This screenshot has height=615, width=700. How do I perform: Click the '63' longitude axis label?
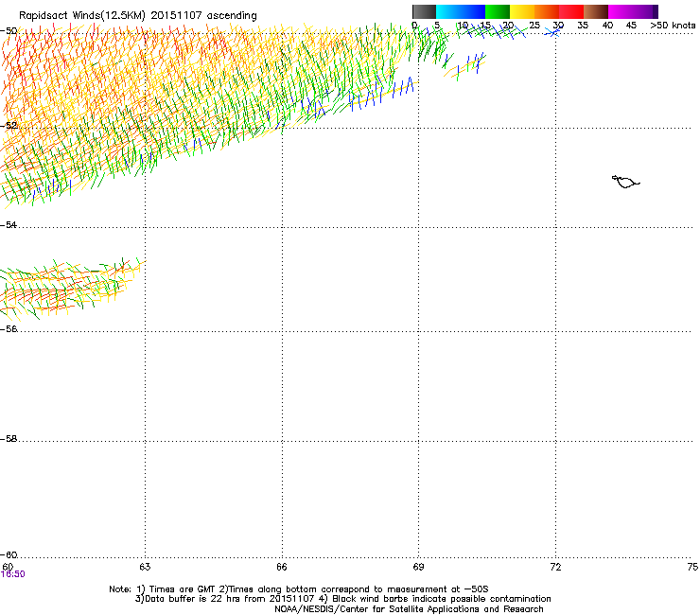tap(145, 567)
